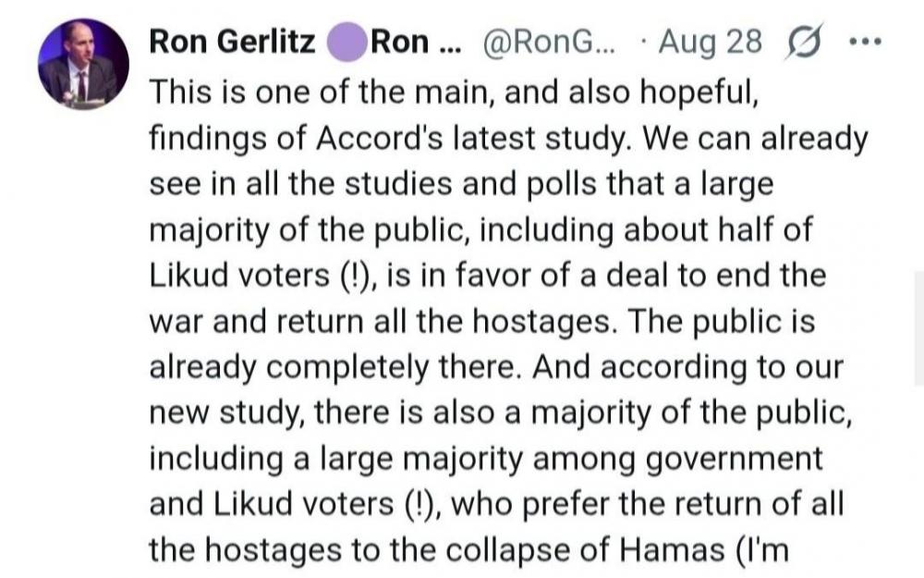Click the purple circle emoji in the name
The image size is (924, 578).
[348, 42]
